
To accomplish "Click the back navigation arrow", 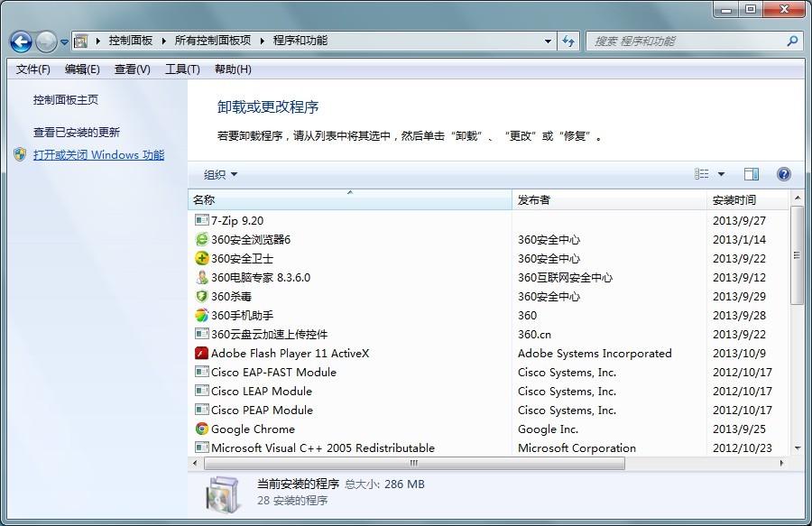I will 20,41.
